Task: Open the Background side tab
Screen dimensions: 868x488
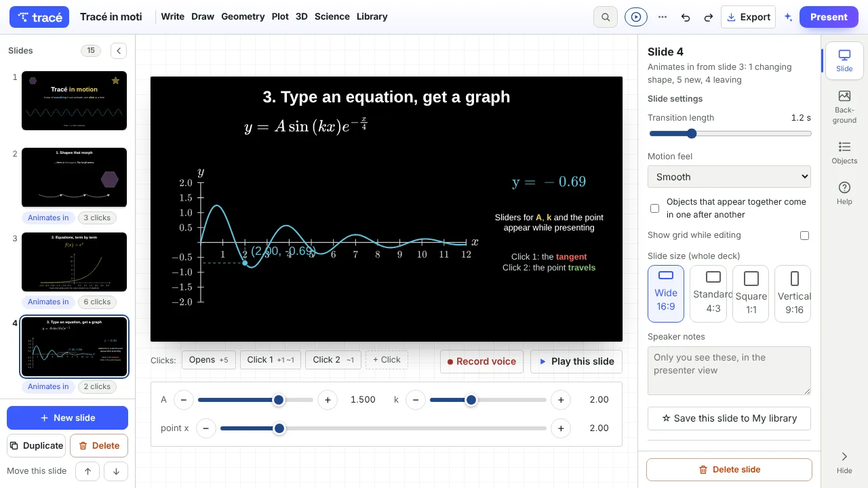Action: tap(844, 106)
